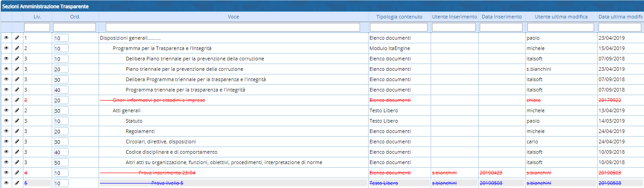Image resolution: width=644 pixels, height=188 pixels.
Task: Click pencil icon for Oneri informativi row
Action: point(17,100)
